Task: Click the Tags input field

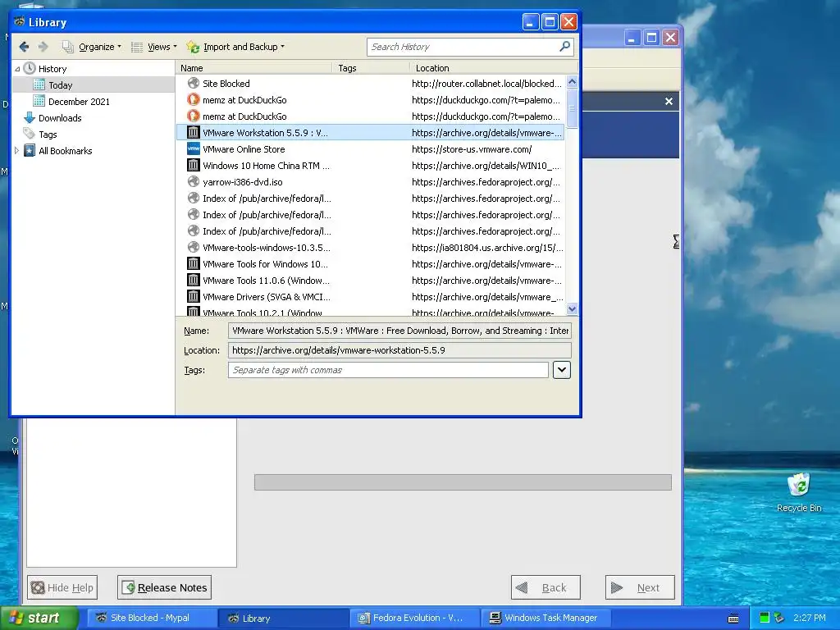Action: [388, 370]
